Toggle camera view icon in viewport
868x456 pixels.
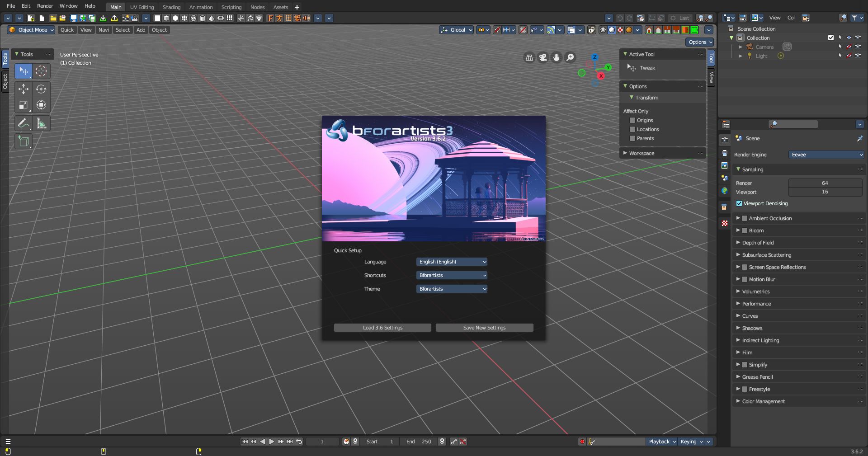point(542,57)
